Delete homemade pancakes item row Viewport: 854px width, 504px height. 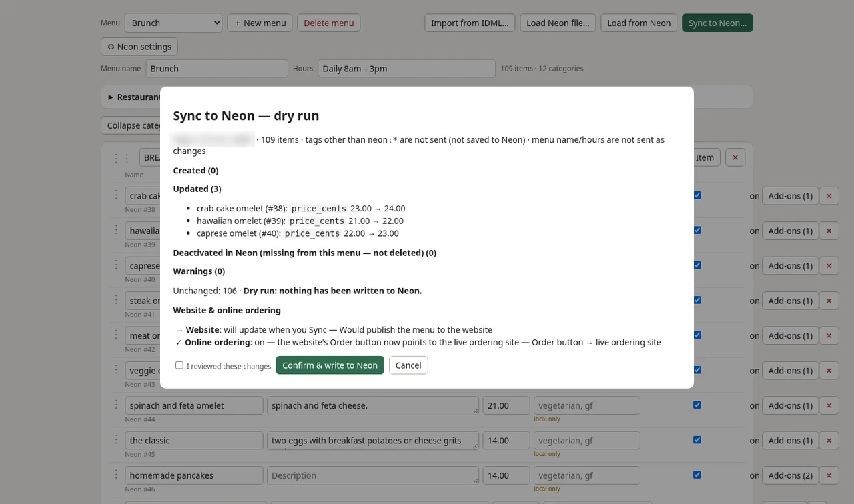pos(829,475)
